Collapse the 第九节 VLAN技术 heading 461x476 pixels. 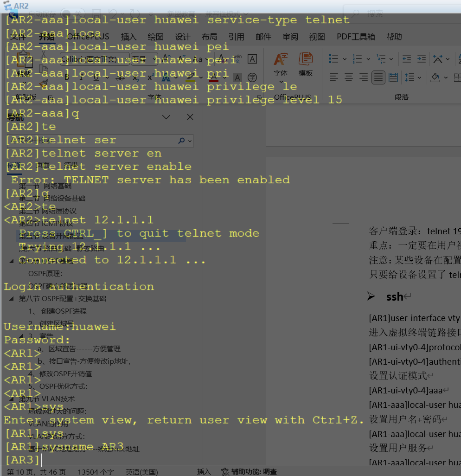11,399
